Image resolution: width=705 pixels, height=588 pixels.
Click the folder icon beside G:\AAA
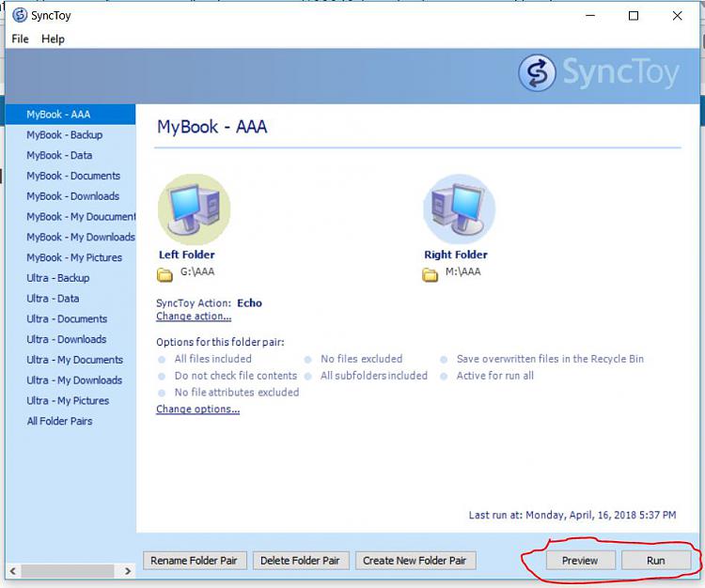coord(164,274)
